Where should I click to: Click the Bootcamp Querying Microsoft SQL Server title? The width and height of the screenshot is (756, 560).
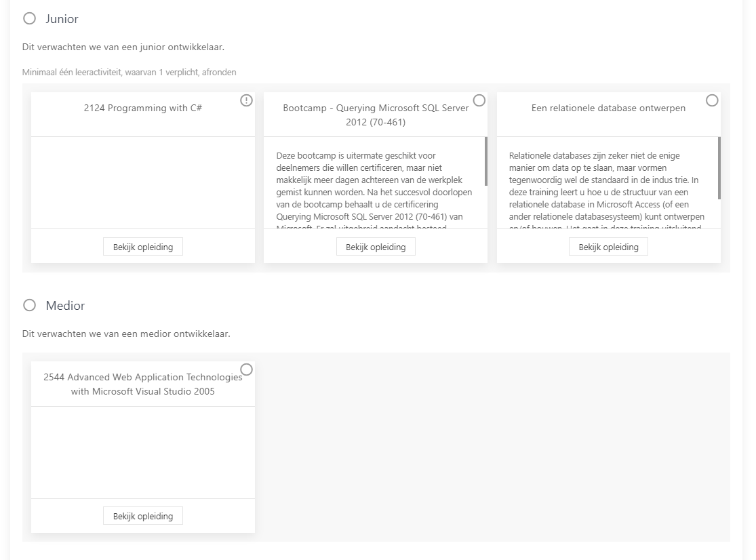pyautogui.click(x=376, y=115)
